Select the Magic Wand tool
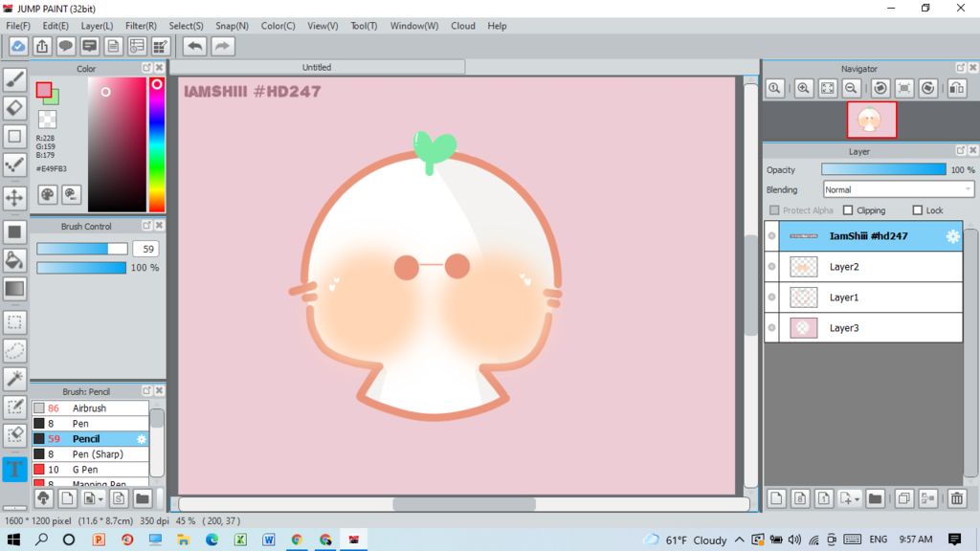The image size is (980, 551). 14,379
